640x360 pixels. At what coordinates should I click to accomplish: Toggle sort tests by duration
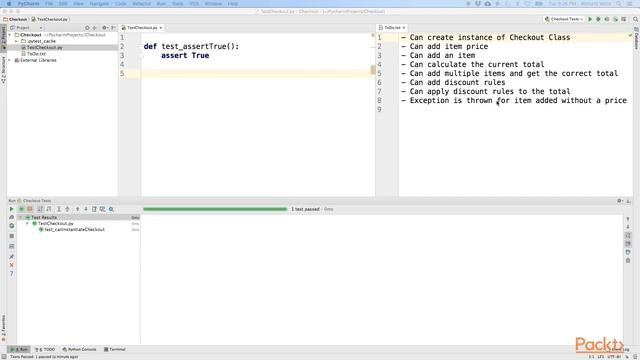pos(49,209)
